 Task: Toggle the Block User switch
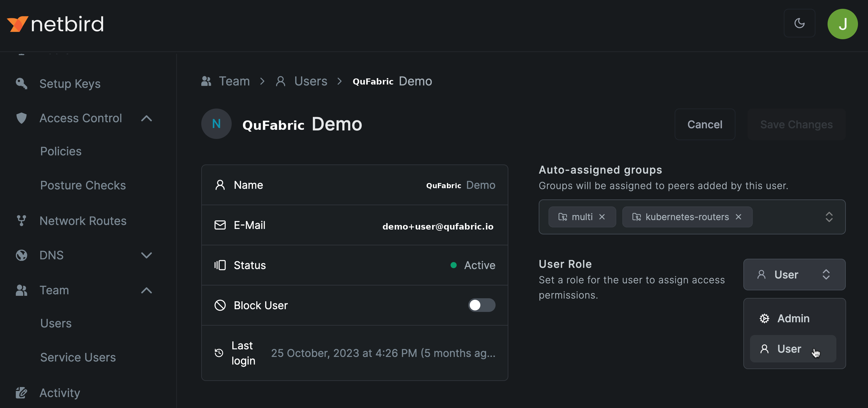[x=481, y=305]
